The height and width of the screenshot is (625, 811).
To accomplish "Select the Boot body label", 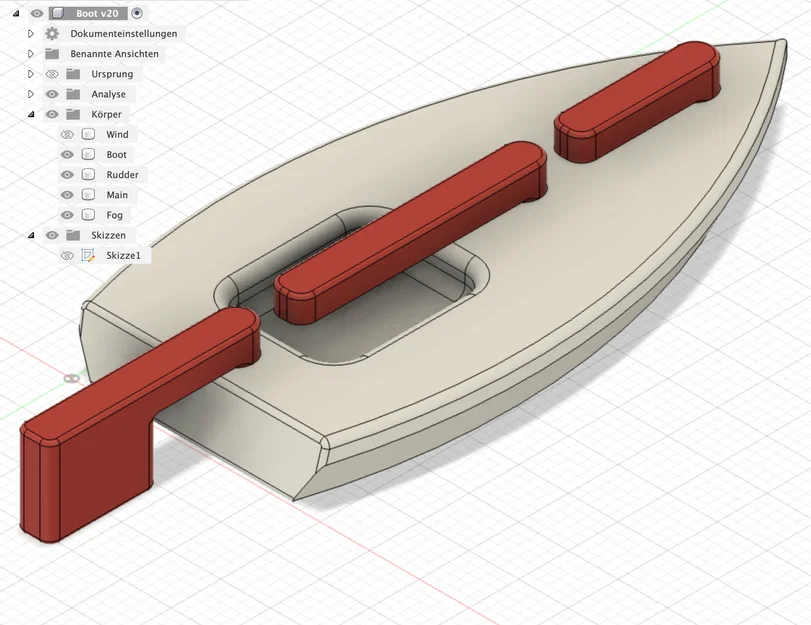I will (116, 155).
